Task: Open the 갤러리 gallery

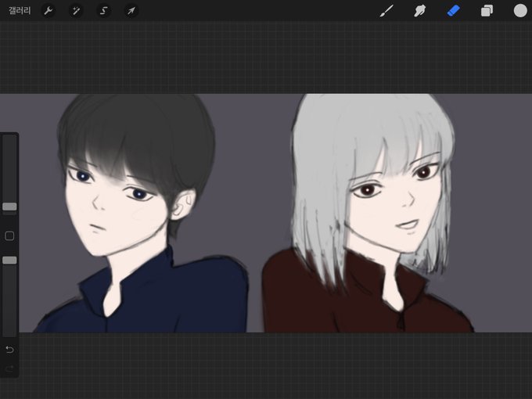Action: 20,11
